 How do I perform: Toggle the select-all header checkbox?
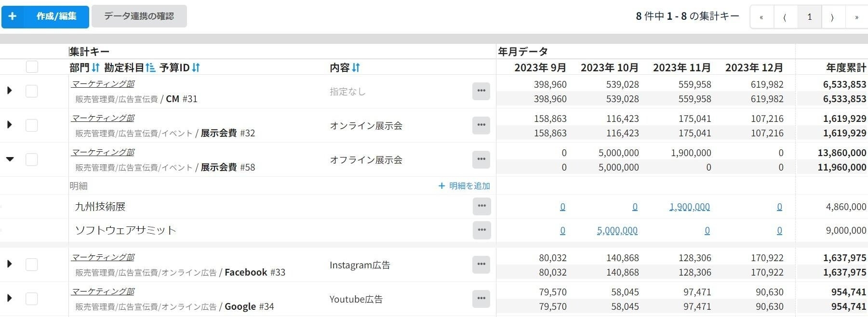(32, 67)
